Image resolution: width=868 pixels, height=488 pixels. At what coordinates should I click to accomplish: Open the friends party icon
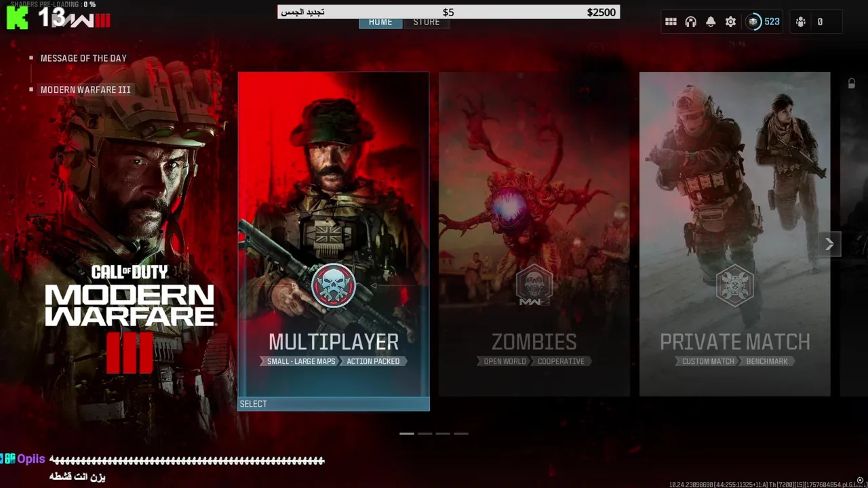pyautogui.click(x=801, y=22)
